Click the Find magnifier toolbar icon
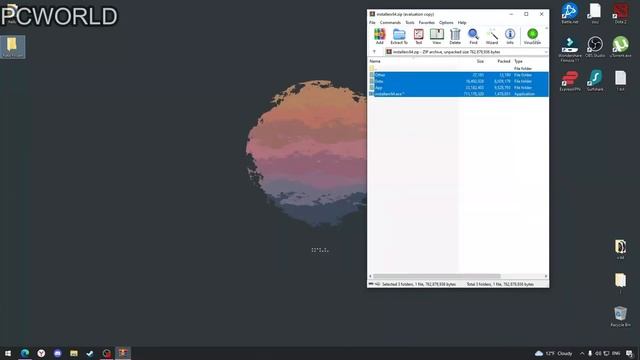The height and width of the screenshot is (360, 640). click(x=473, y=36)
